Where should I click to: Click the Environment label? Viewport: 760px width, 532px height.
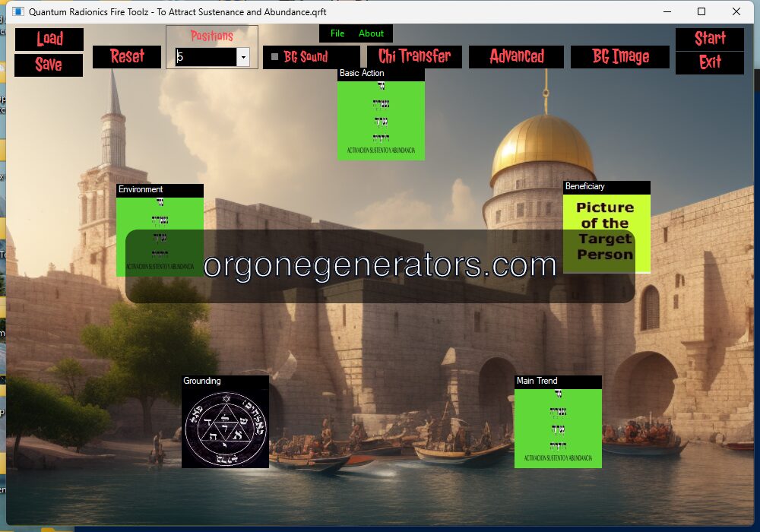pos(141,189)
